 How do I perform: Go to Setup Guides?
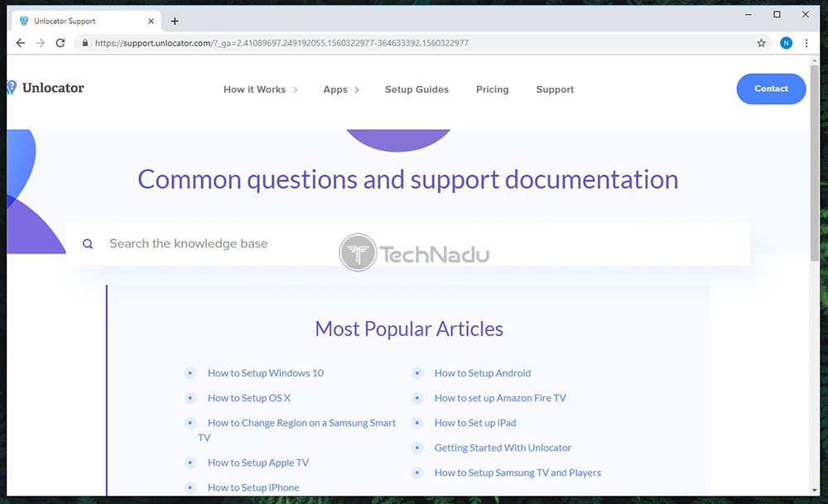(x=416, y=89)
